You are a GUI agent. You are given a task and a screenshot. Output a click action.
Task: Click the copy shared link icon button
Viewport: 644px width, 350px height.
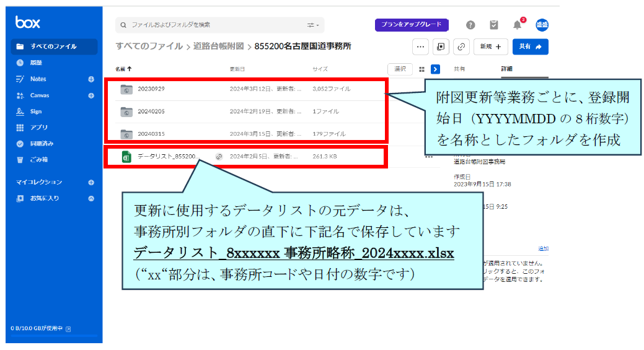(x=461, y=46)
